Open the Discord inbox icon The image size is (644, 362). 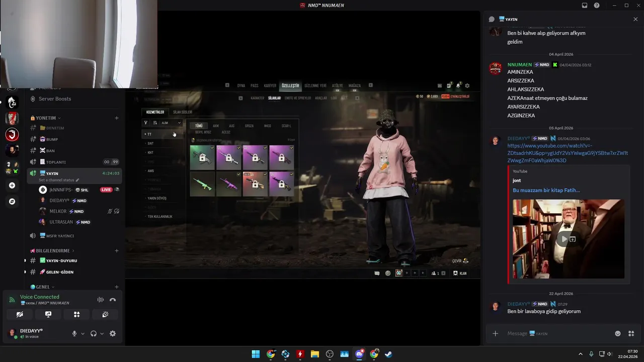click(585, 6)
